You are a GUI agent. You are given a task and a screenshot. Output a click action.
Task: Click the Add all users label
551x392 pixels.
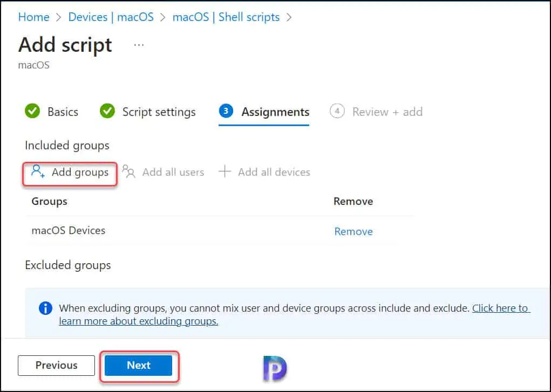173,172
